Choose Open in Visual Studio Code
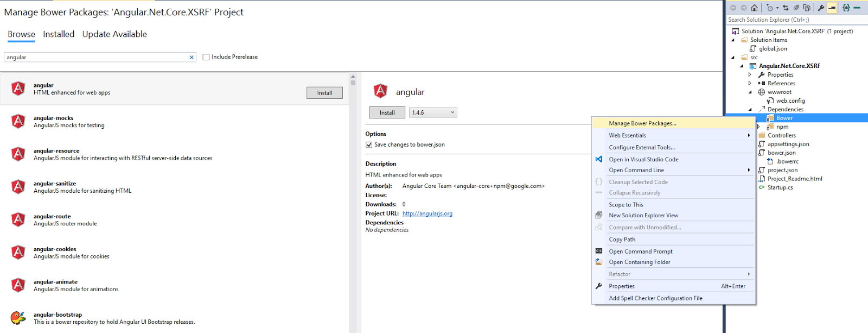 pyautogui.click(x=673, y=159)
